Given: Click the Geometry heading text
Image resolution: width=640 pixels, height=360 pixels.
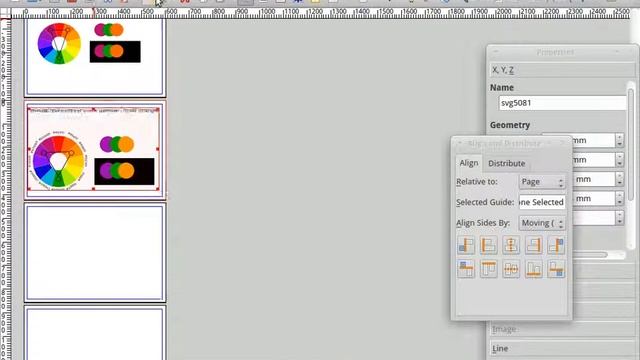Looking at the screenshot, I should coord(510,125).
